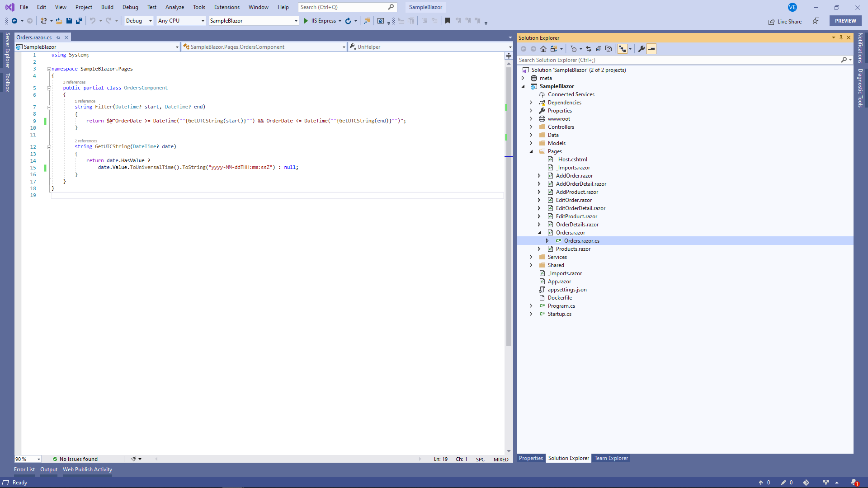Expand the Services folder node

click(x=531, y=257)
